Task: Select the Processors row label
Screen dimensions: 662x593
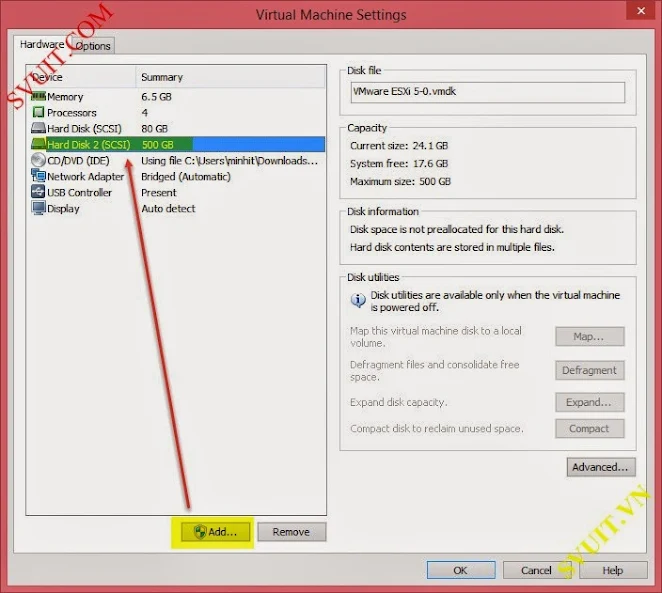Action: (72, 113)
